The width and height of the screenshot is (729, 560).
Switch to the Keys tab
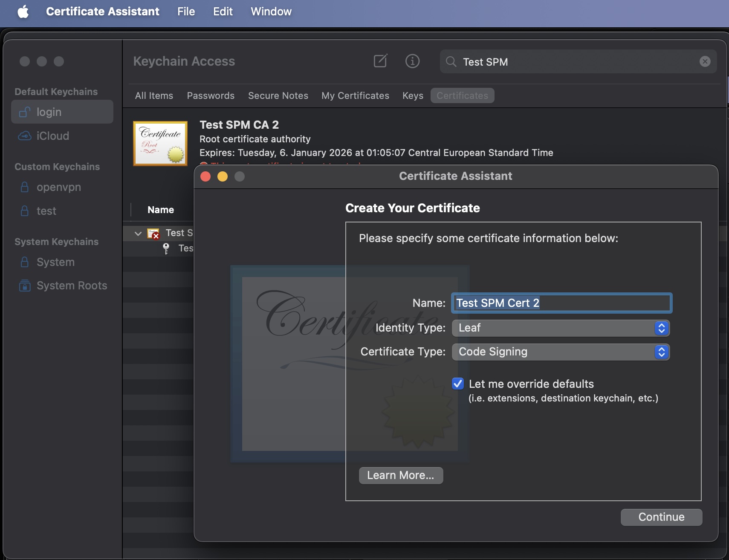(413, 95)
